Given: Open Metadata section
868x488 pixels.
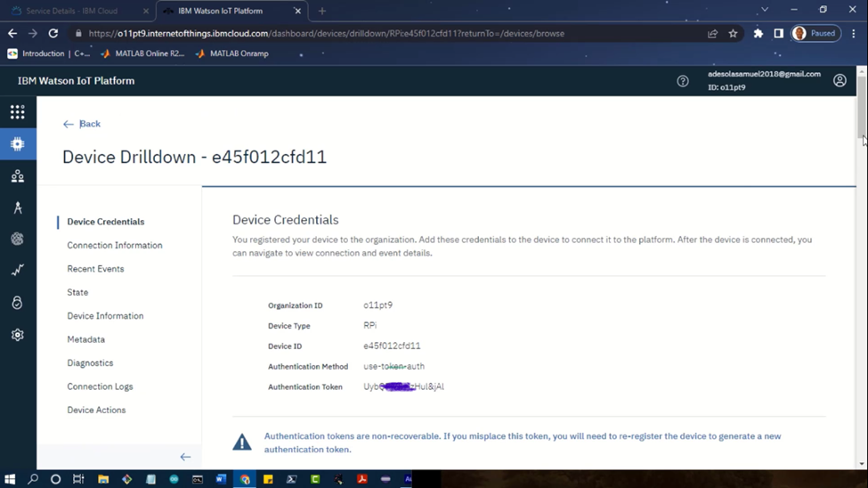Looking at the screenshot, I should click(85, 339).
